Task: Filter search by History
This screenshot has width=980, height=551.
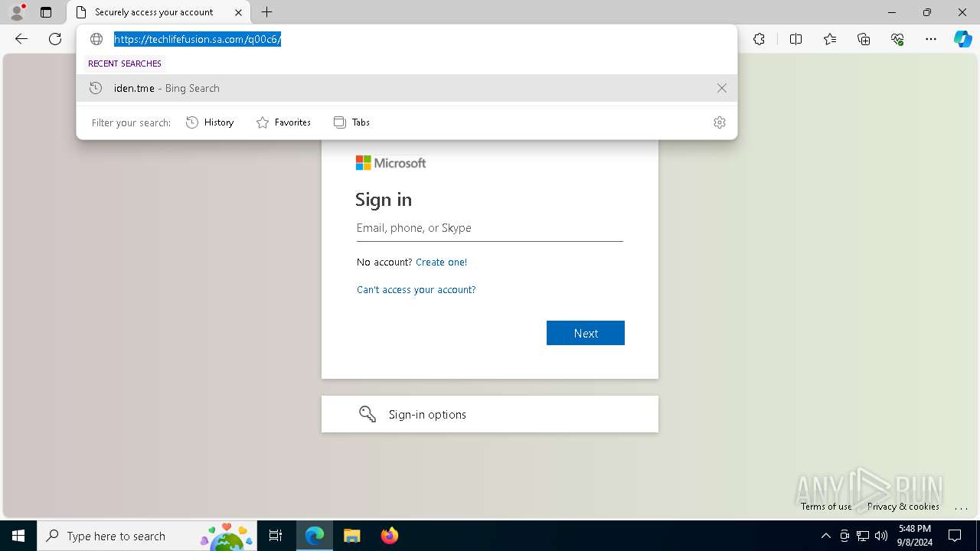Action: [x=210, y=122]
